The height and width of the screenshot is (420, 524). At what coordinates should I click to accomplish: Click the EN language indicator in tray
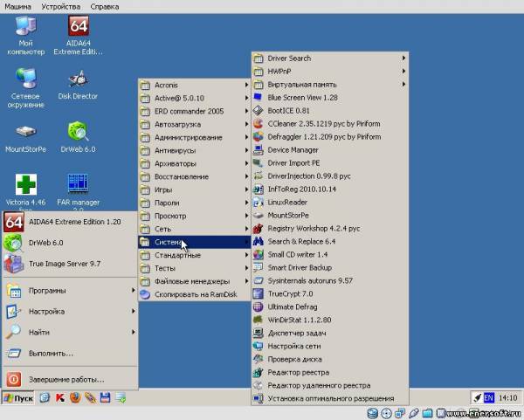point(488,397)
